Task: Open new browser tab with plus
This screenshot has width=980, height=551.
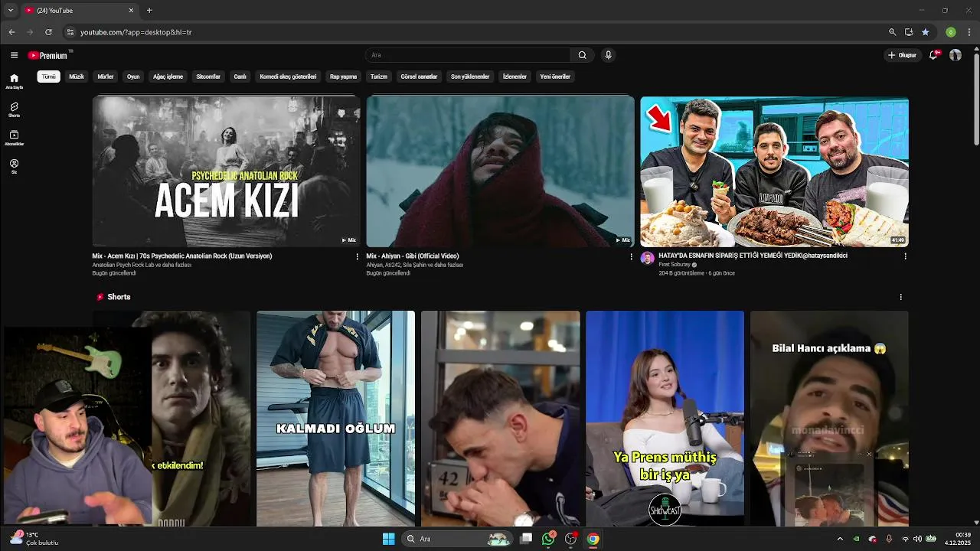Action: click(149, 11)
